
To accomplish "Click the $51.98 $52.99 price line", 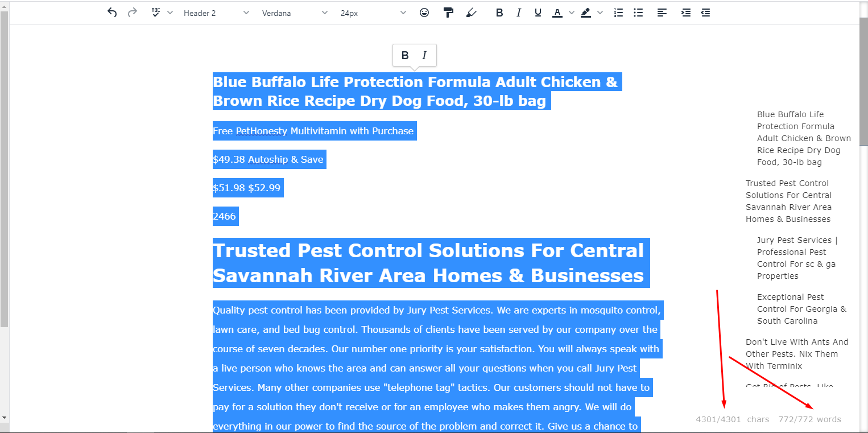I will [x=247, y=188].
